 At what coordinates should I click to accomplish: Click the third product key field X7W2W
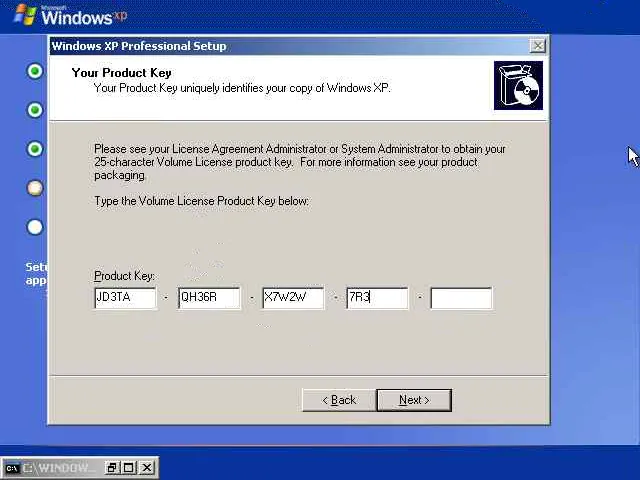tap(293, 298)
